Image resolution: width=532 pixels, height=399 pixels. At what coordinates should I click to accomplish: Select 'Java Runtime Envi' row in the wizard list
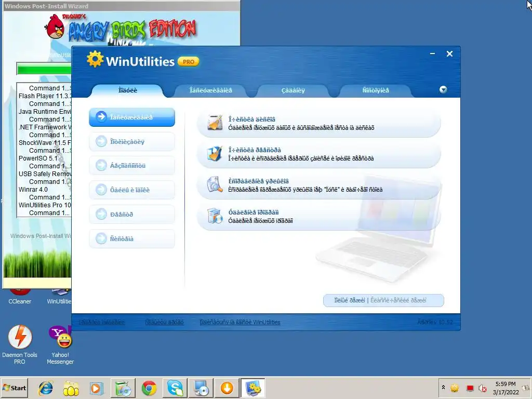[x=45, y=112]
